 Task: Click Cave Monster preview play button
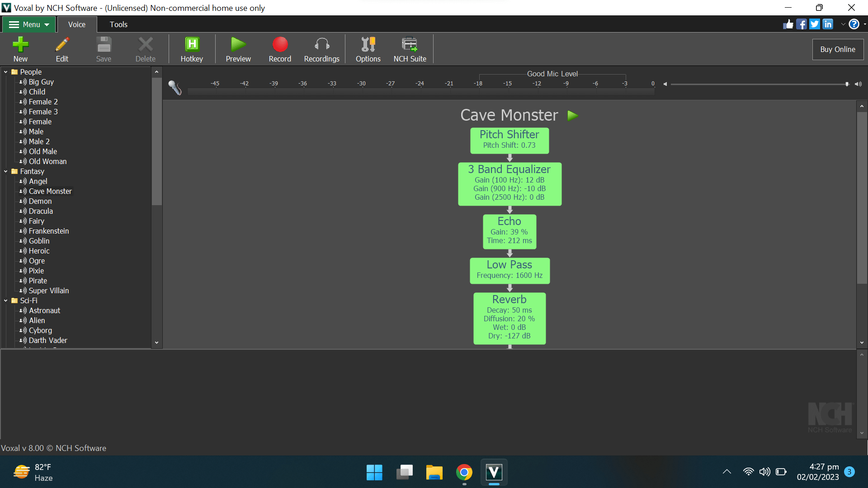coord(572,116)
